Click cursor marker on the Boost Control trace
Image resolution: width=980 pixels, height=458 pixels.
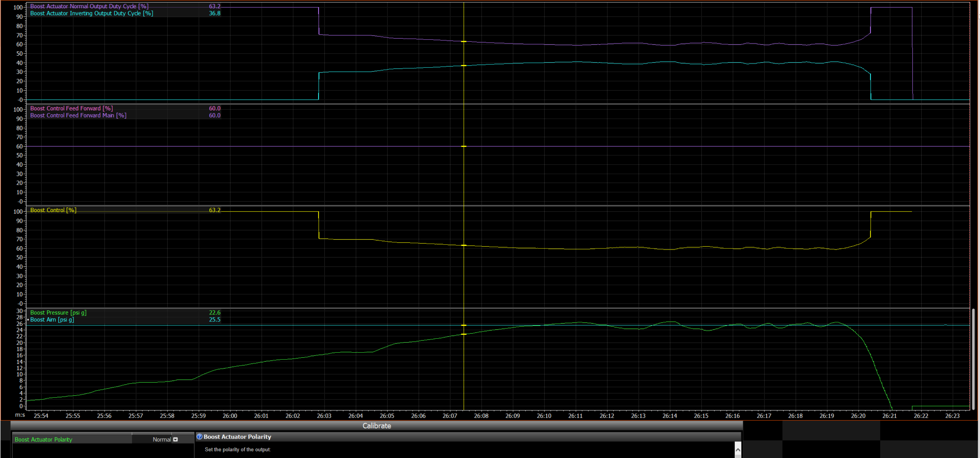point(464,245)
